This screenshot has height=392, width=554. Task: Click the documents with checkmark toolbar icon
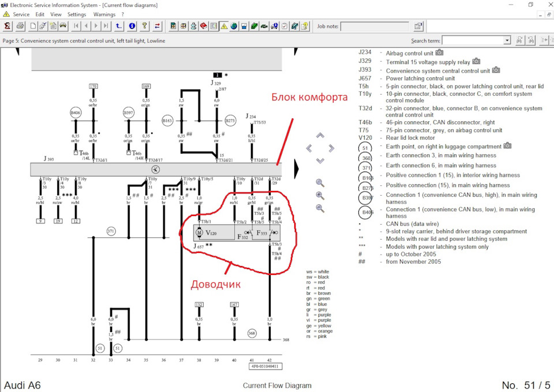click(43, 26)
